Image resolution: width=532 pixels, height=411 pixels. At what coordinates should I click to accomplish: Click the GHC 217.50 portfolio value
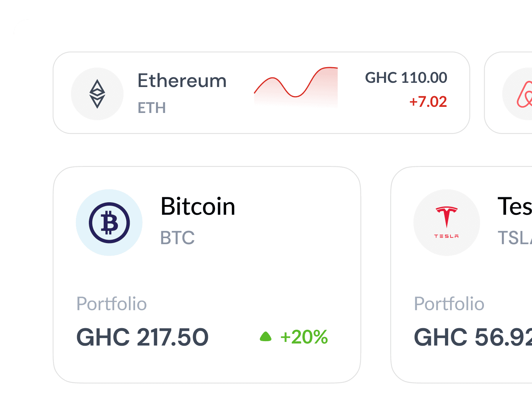(x=143, y=337)
